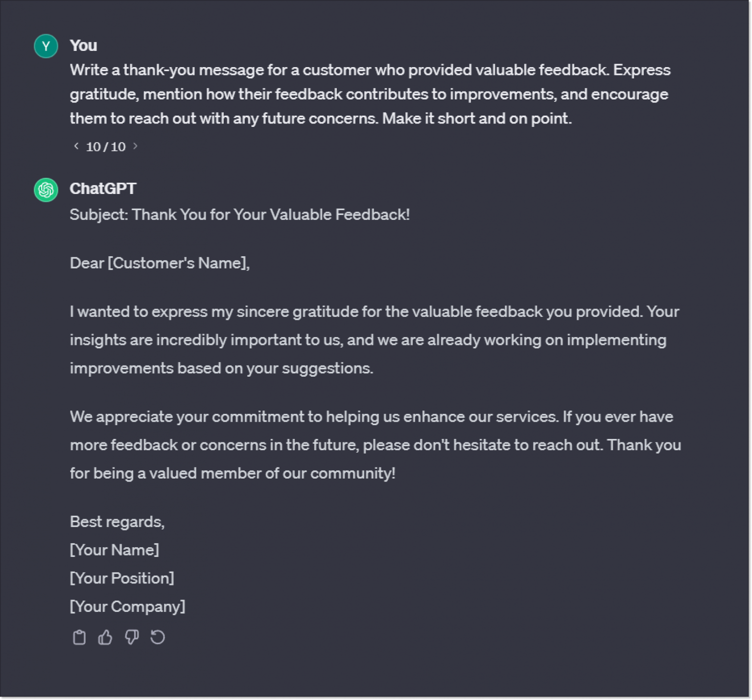Image resolution: width=752 pixels, height=700 pixels.
Task: Click the "Best regards," sign-off line
Action: 117,521
